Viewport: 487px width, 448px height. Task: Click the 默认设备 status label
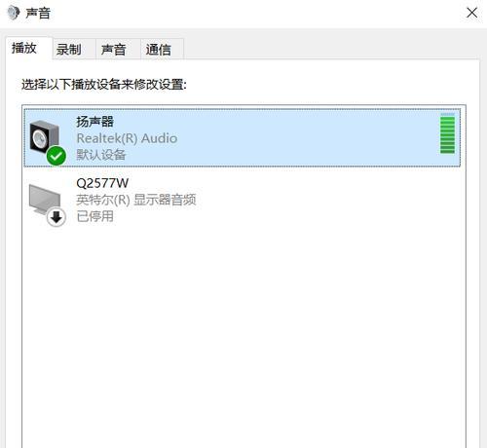[x=101, y=155]
